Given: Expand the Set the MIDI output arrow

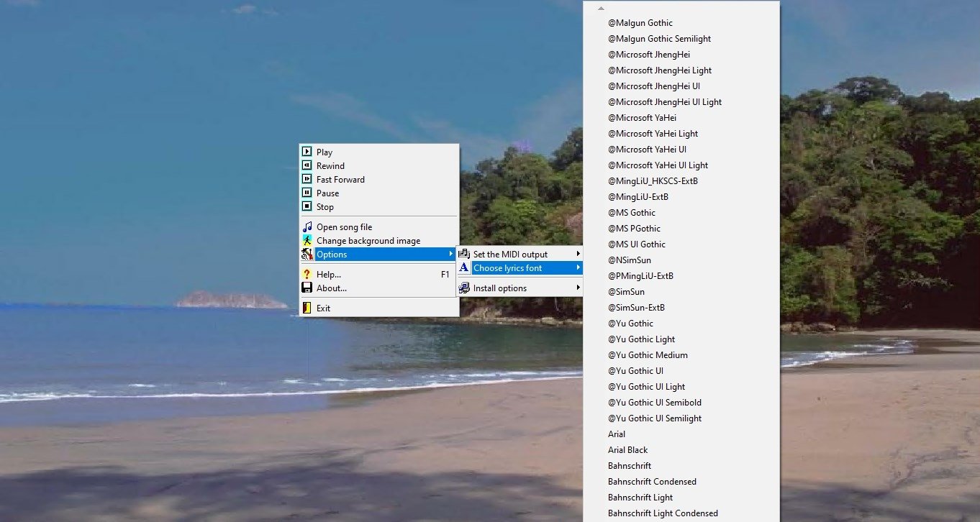Looking at the screenshot, I should pos(578,254).
